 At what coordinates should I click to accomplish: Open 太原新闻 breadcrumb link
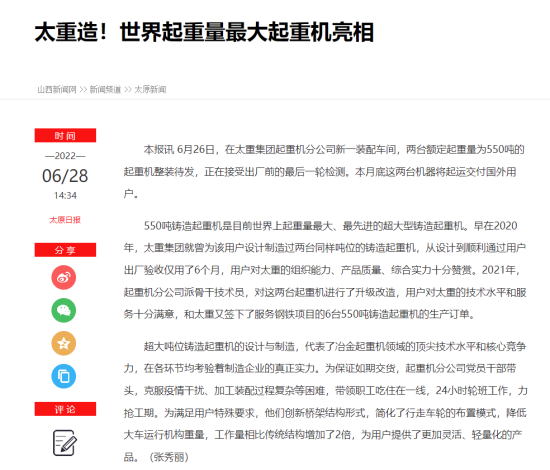150,89
